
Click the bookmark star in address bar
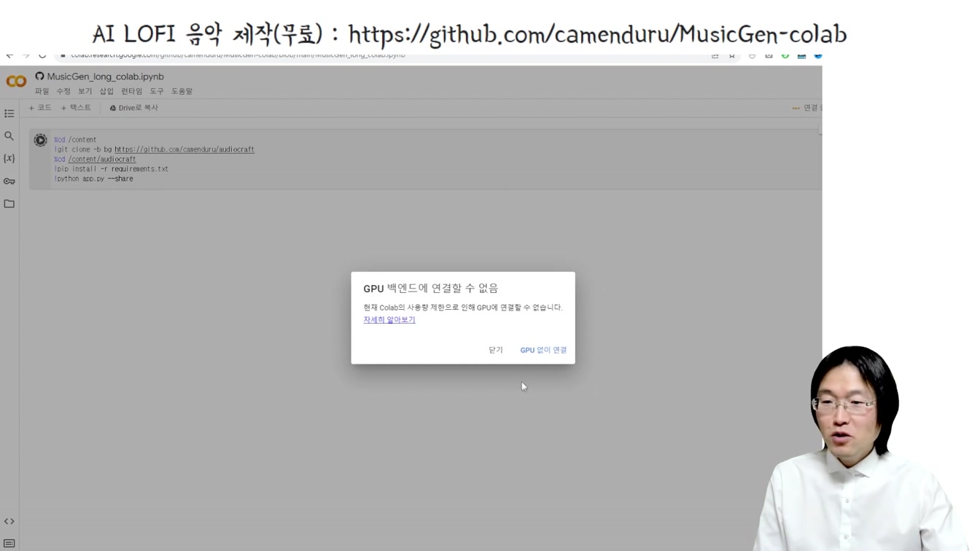[x=731, y=55]
